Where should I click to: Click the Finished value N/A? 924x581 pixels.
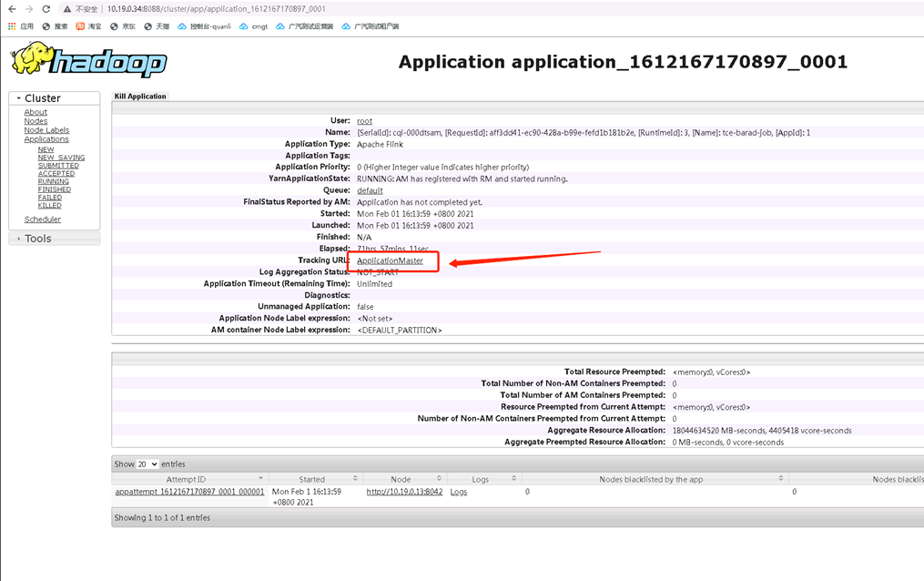pyautogui.click(x=364, y=238)
